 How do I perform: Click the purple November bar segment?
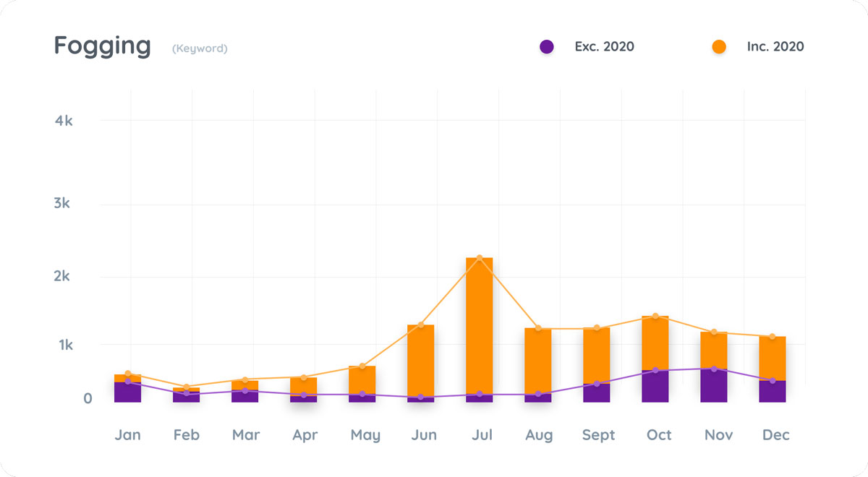[x=714, y=386]
